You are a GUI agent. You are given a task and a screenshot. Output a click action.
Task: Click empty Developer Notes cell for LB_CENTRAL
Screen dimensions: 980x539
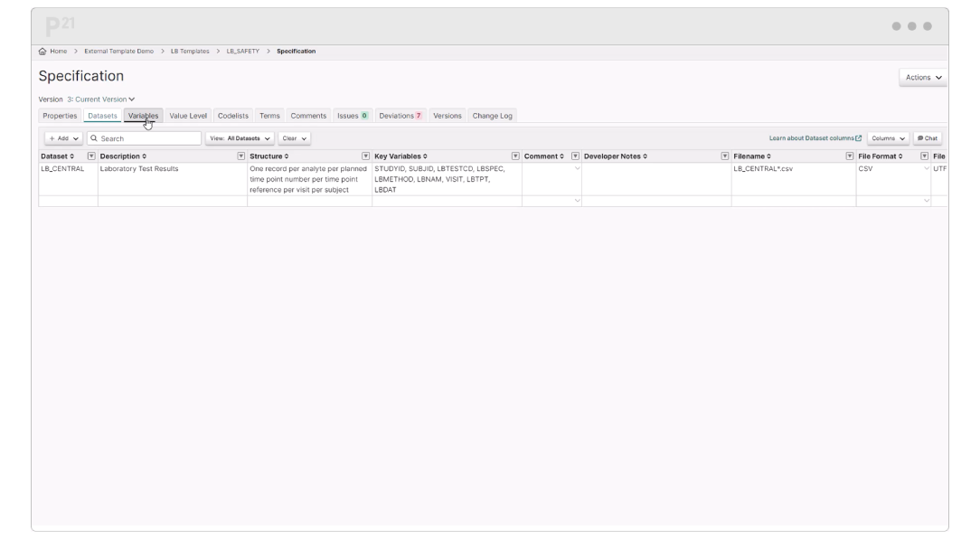pyautogui.click(x=656, y=179)
